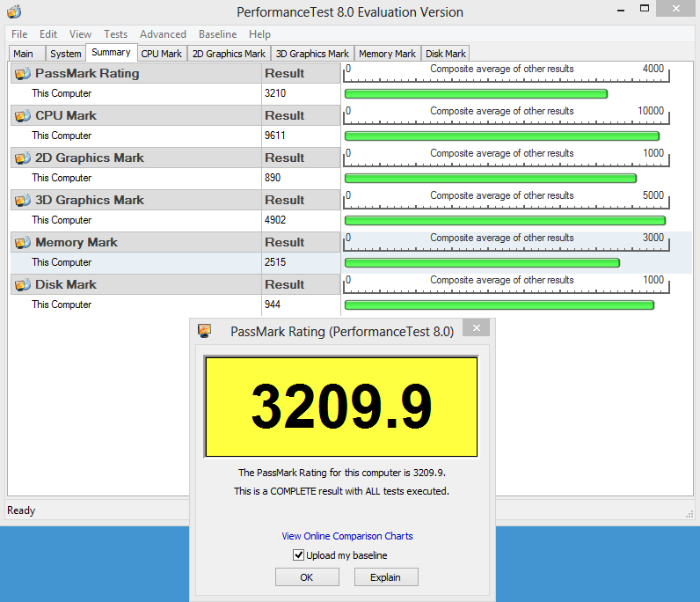Click the Memory Mark composite average scale
Image resolution: width=700 pixels, height=602 pixels.
click(x=507, y=242)
